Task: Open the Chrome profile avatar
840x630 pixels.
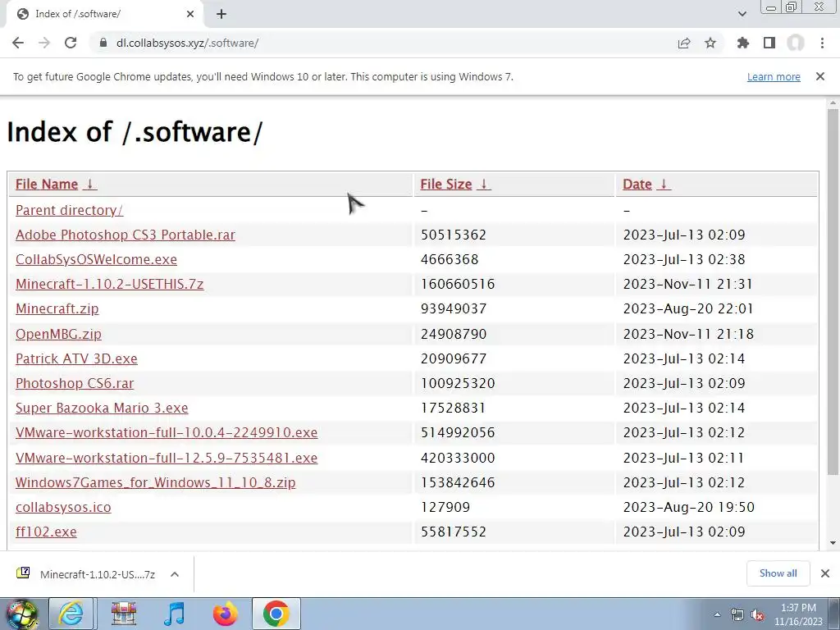Action: tap(796, 43)
